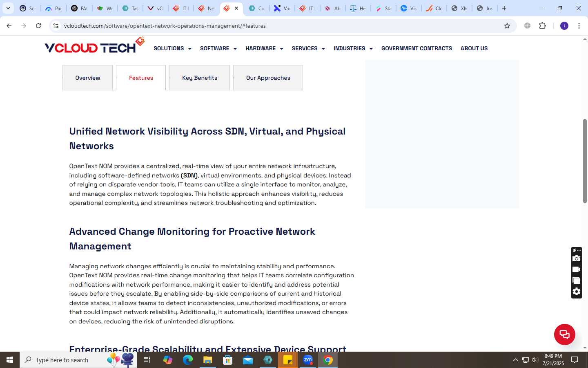Reload the current page
Viewport: 588px width, 368px height.
(38, 26)
